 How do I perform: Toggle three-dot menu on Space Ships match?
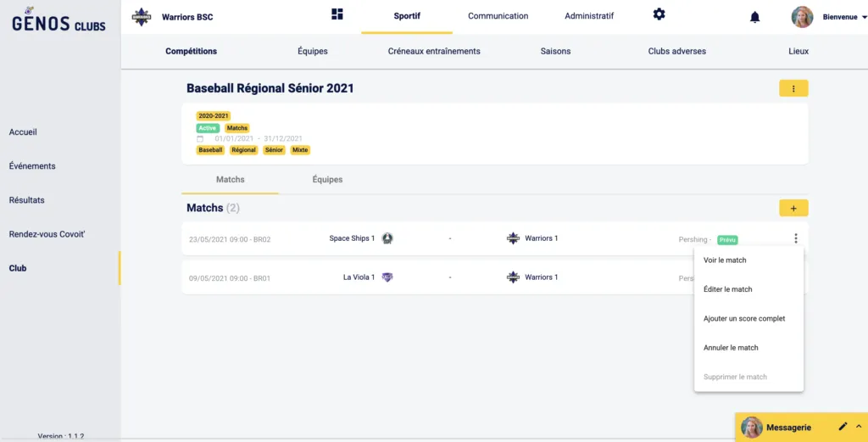[795, 238]
